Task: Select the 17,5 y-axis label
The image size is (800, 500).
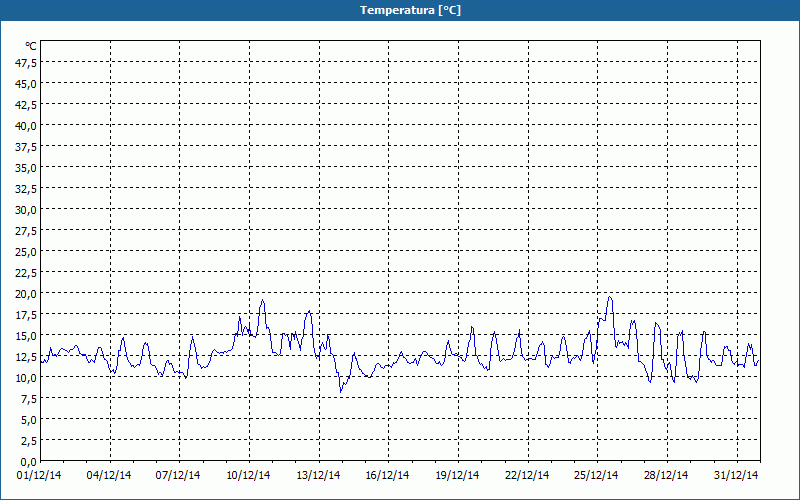Action: (x=27, y=315)
